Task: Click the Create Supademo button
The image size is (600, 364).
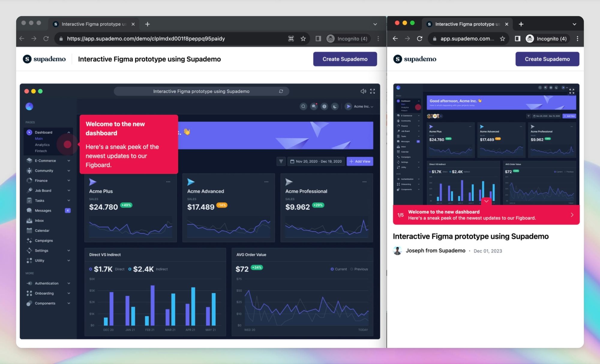Action: point(345,59)
